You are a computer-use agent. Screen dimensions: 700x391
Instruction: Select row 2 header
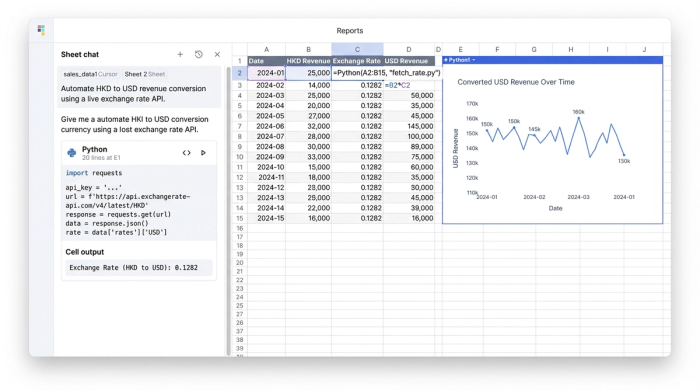coord(240,73)
